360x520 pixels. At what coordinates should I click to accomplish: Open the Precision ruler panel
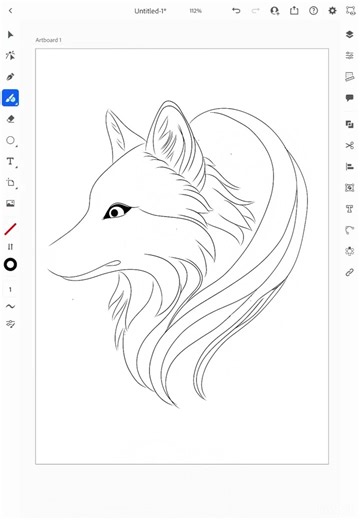[x=349, y=77]
